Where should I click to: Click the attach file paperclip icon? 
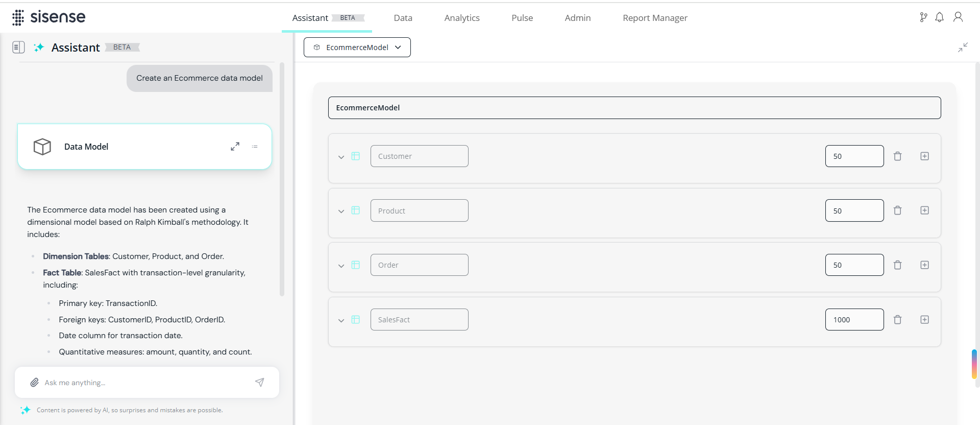(34, 383)
